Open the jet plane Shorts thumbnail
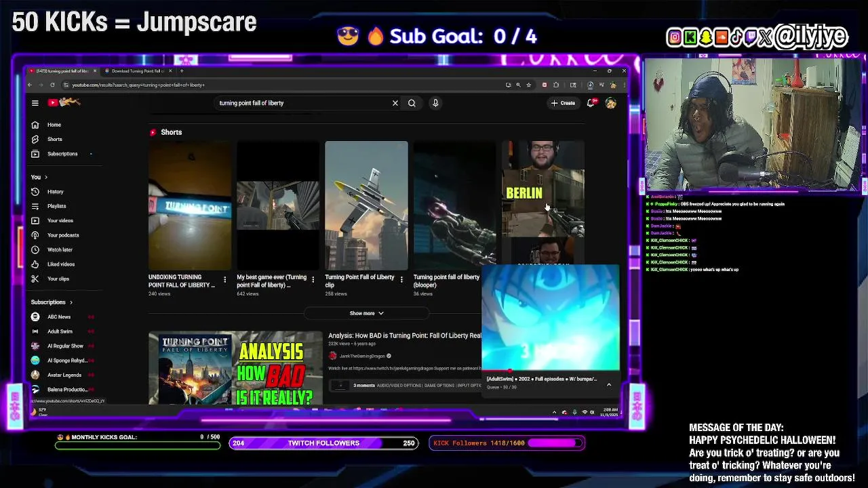Viewport: 868px width, 488px height. 366,205
